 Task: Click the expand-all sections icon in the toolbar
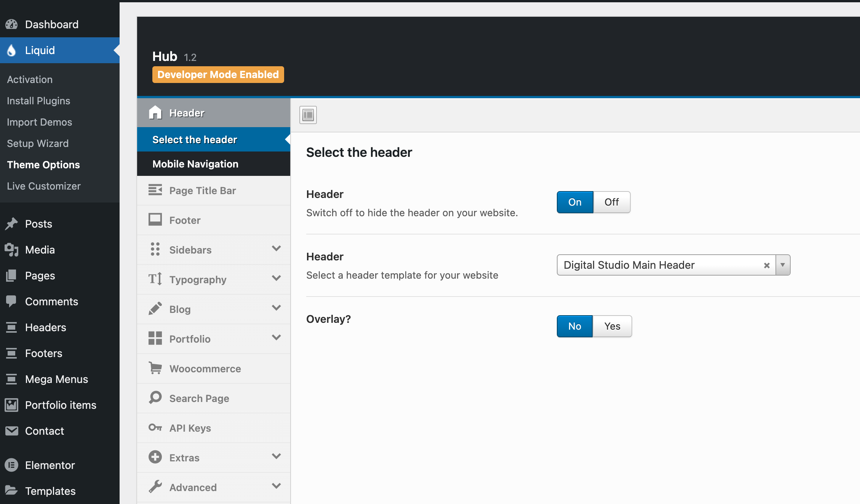[308, 115]
